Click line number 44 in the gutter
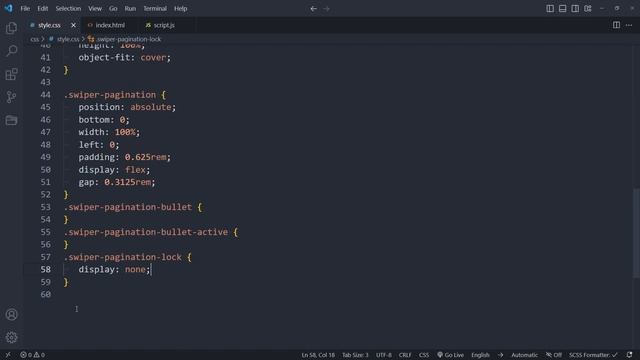 [45, 95]
